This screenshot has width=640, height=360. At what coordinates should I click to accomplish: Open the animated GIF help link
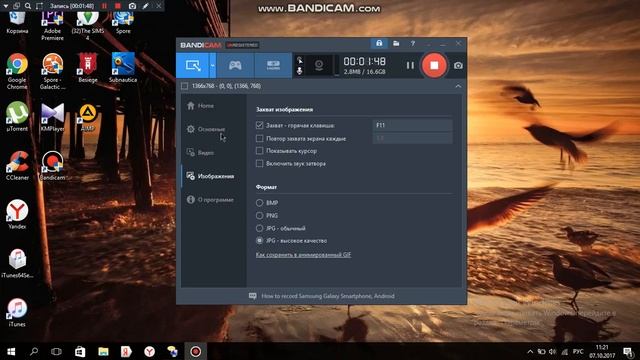[303, 255]
